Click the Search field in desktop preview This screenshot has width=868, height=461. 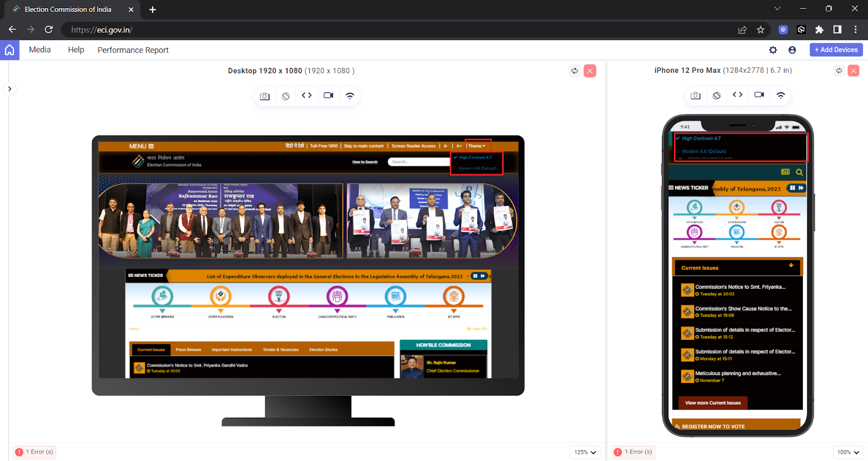(x=418, y=162)
